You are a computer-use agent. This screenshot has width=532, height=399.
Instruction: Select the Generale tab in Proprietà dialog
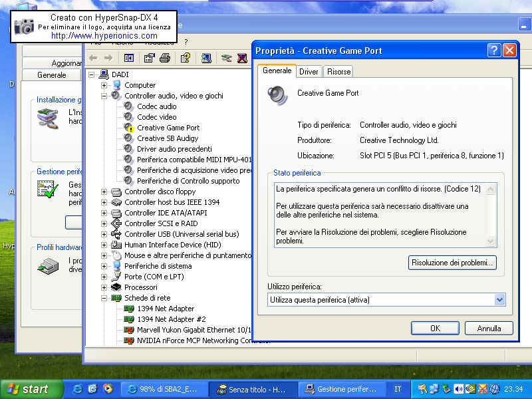click(x=277, y=70)
